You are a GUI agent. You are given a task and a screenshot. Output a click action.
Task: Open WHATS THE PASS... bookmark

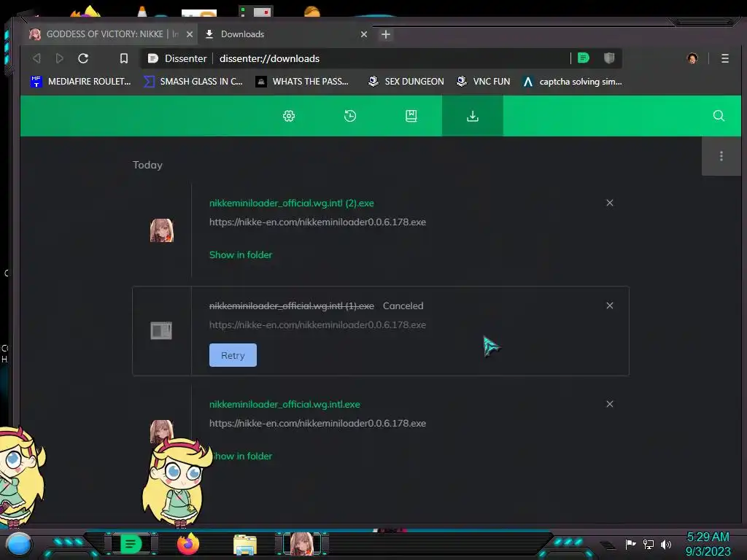(302, 82)
